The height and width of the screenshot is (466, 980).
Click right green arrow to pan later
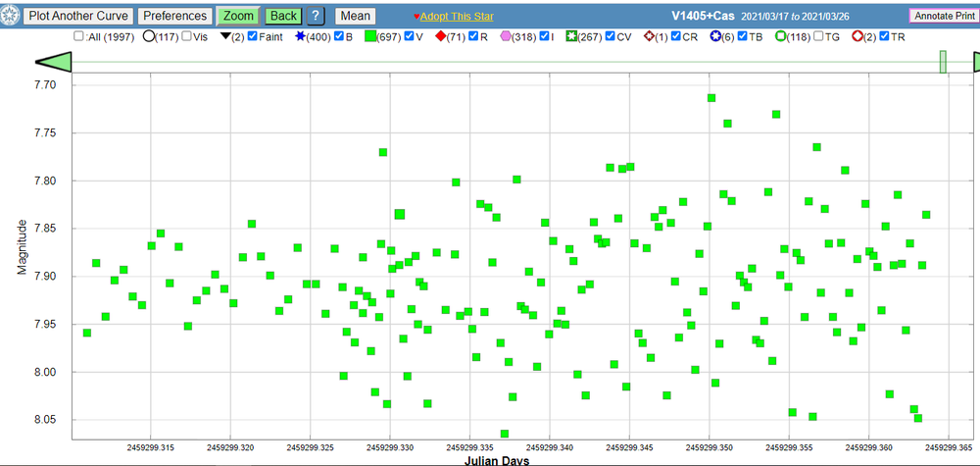coord(976,62)
